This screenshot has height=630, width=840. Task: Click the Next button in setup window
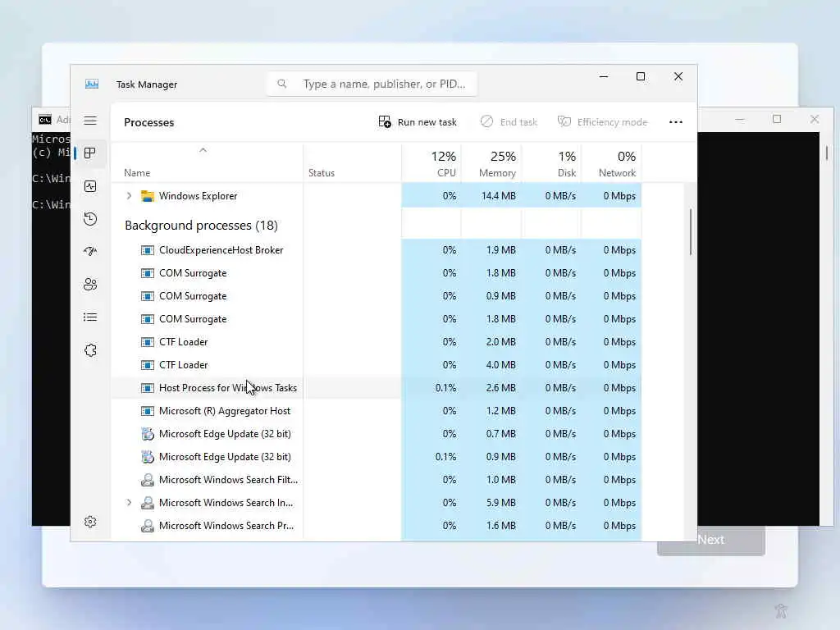tap(711, 540)
